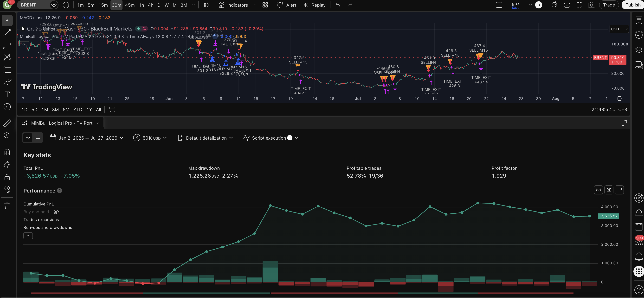The width and height of the screenshot is (644, 298).
Task: Click the Alert button
Action: [287, 5]
